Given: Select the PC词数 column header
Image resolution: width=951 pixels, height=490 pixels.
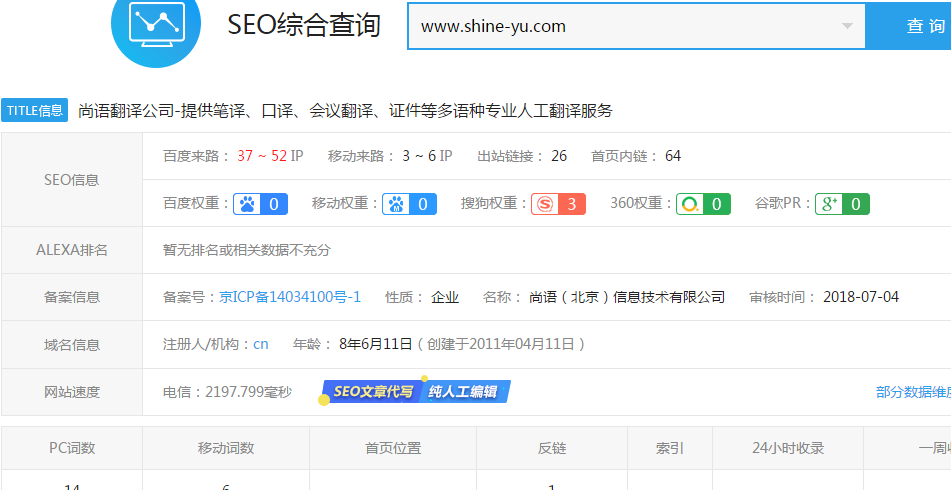Looking at the screenshot, I should click(x=72, y=448).
